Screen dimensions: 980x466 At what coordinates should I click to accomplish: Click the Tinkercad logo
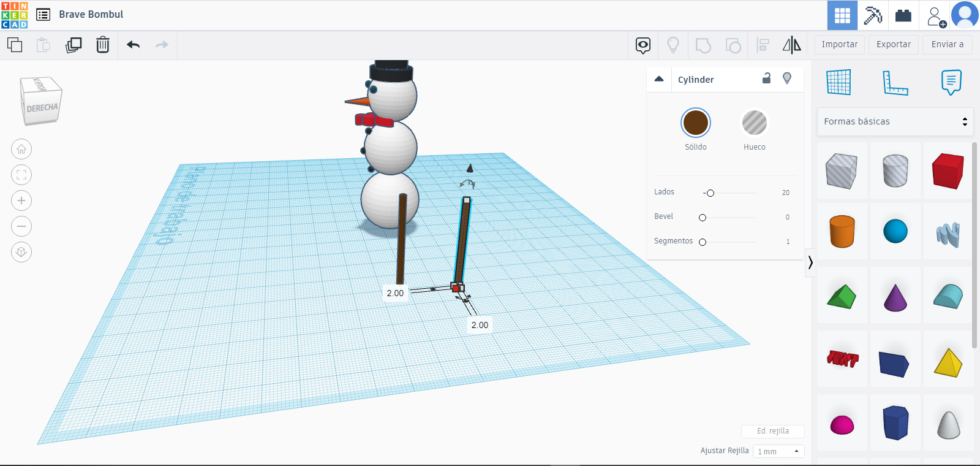pos(15,15)
